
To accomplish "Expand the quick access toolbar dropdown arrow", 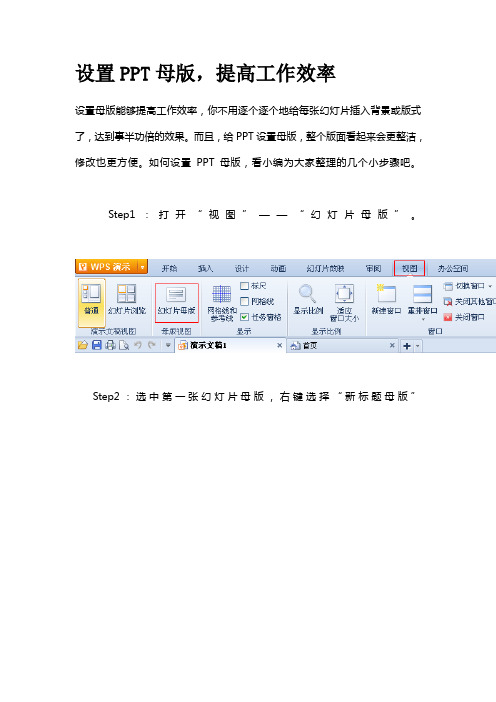I will [x=168, y=345].
